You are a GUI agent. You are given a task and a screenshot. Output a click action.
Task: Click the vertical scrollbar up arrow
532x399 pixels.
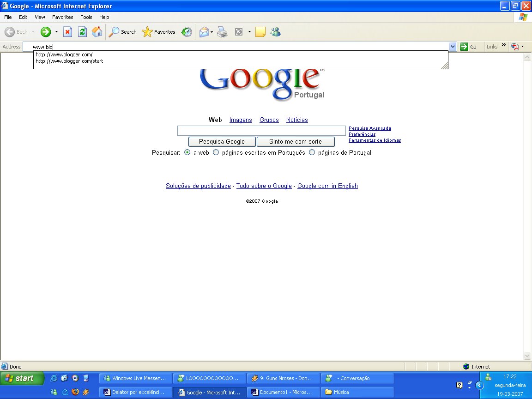coord(527,57)
